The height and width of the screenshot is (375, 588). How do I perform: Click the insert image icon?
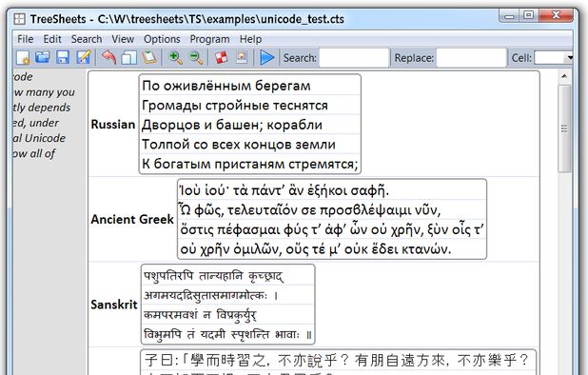coord(242,58)
